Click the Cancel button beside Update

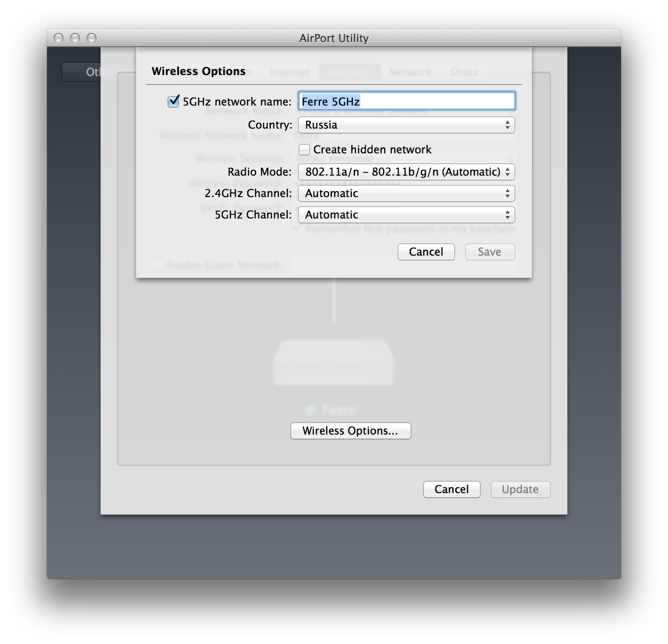point(452,489)
